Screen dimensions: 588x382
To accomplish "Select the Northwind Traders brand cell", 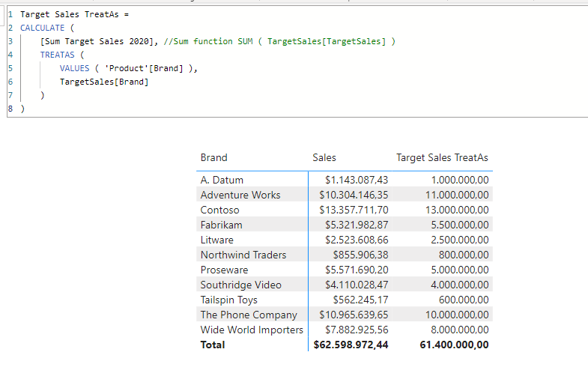I will [x=243, y=255].
